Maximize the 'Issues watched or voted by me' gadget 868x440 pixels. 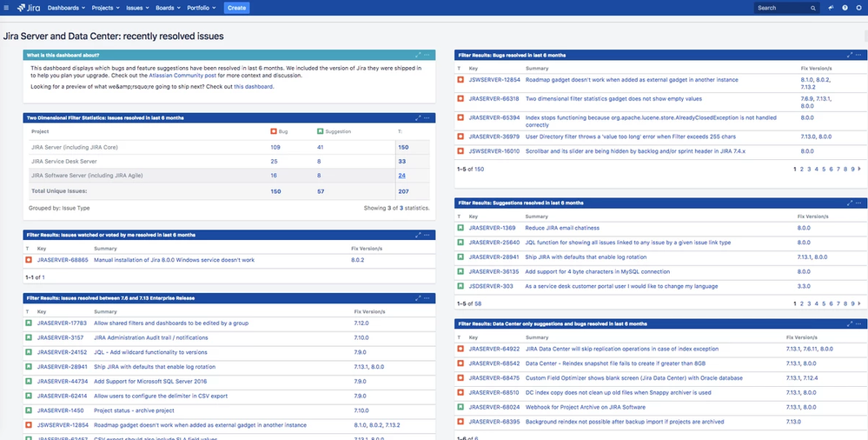[x=419, y=235]
